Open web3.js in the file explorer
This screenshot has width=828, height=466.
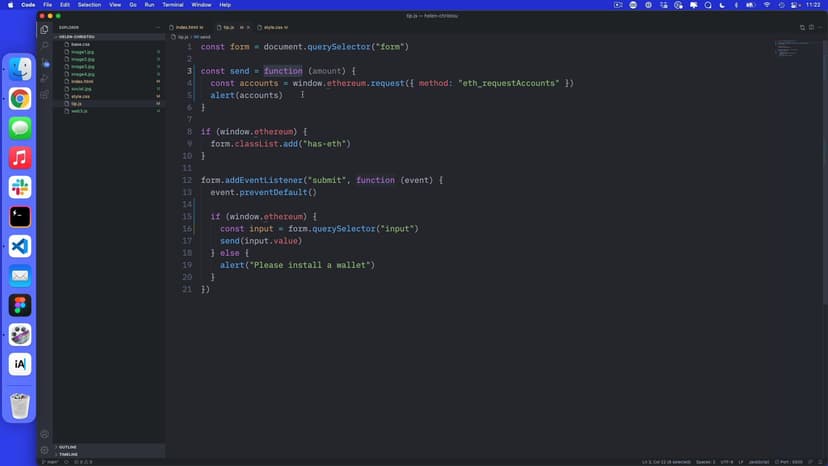coord(79,111)
